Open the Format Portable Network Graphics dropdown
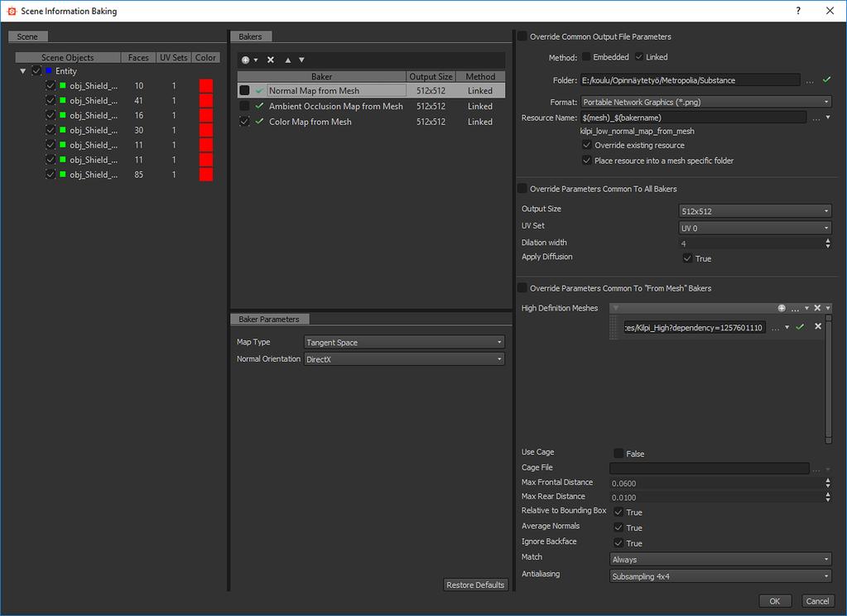Viewport: 847px width, 616px height. 706,102
